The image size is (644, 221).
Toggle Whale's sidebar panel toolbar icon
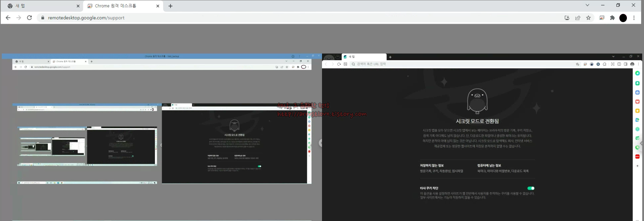tap(625, 64)
